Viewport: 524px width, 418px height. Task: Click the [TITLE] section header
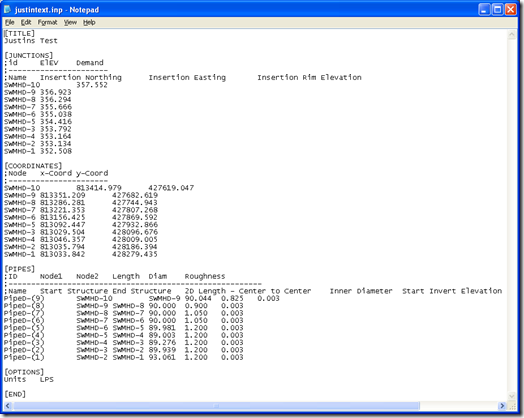(19, 33)
